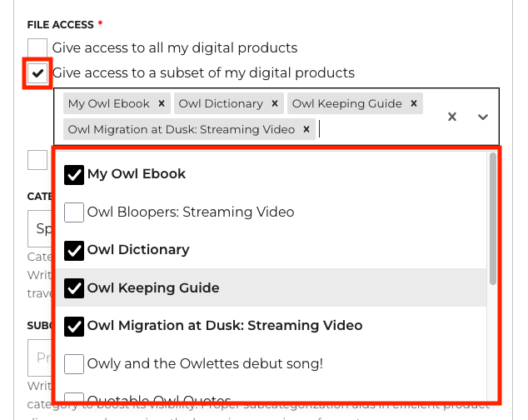Tick the unlabeled checkbox below the product box
This screenshot has width=528, height=420.
(x=37, y=160)
